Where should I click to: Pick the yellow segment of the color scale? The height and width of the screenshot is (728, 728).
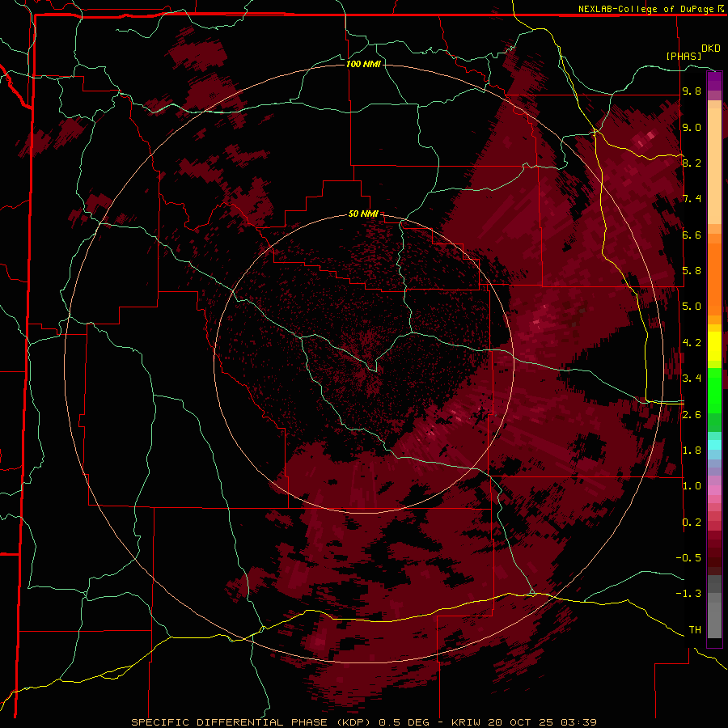(x=714, y=346)
